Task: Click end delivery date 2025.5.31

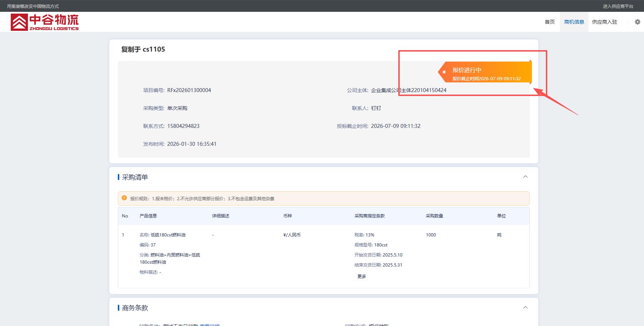Action: [393, 265]
